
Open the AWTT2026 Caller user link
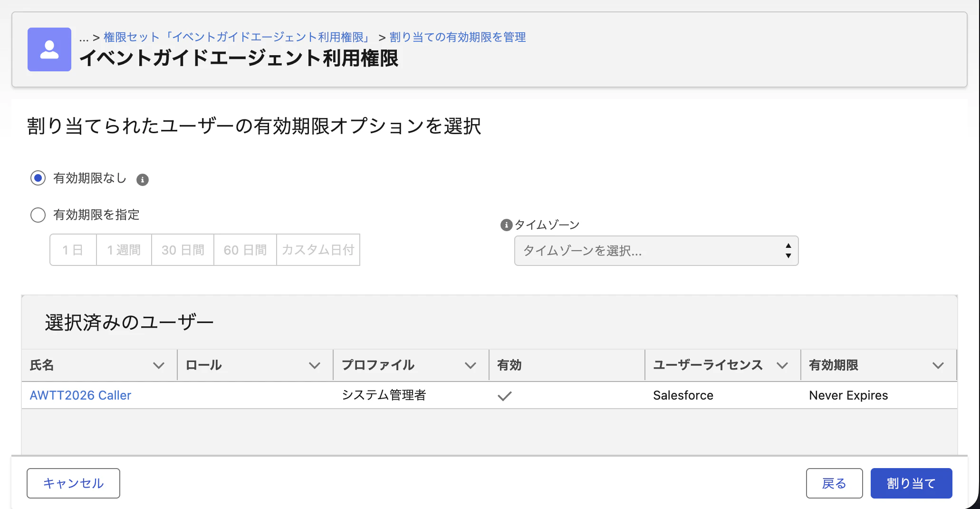tap(80, 395)
